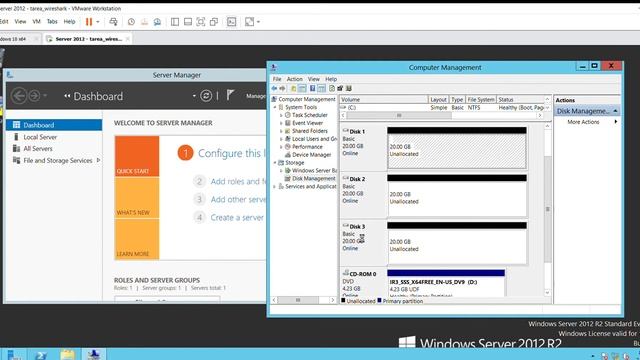Click the Add roles and features link
This screenshot has height=360, width=640.
pyautogui.click(x=238, y=181)
